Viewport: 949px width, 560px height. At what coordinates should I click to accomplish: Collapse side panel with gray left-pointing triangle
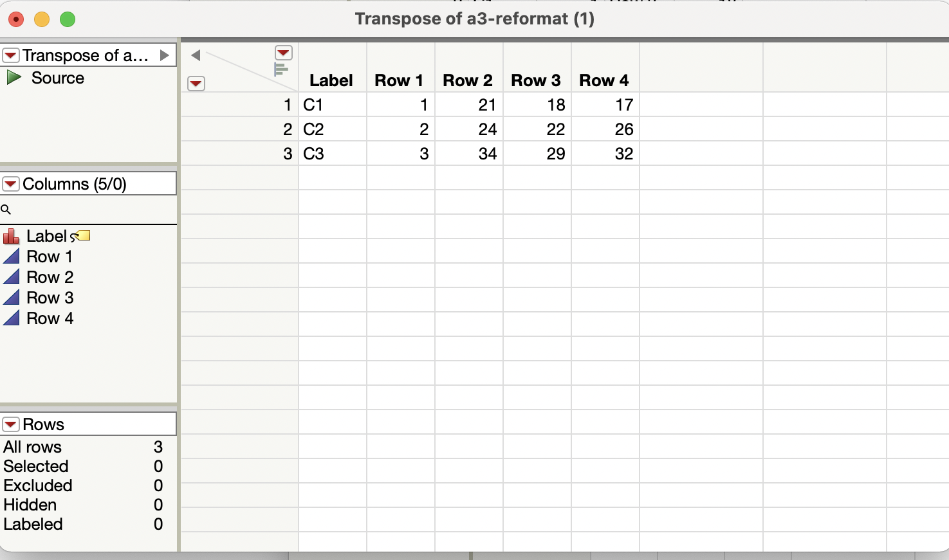tap(196, 55)
